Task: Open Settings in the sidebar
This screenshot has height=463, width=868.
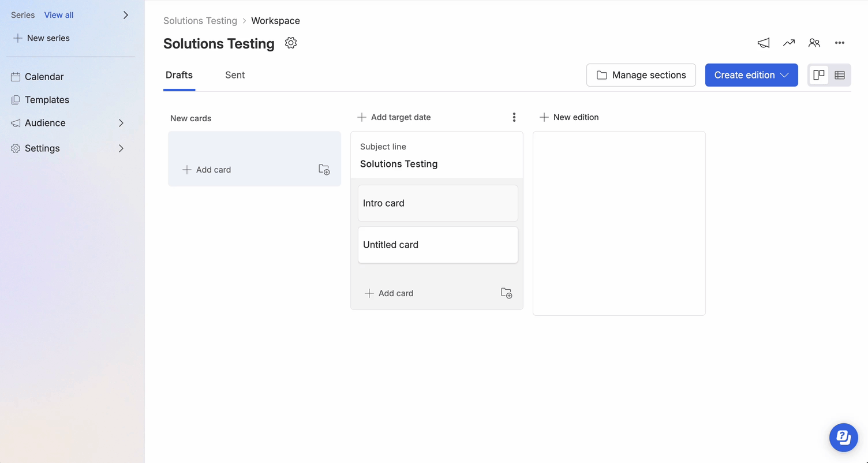Action: tap(42, 148)
